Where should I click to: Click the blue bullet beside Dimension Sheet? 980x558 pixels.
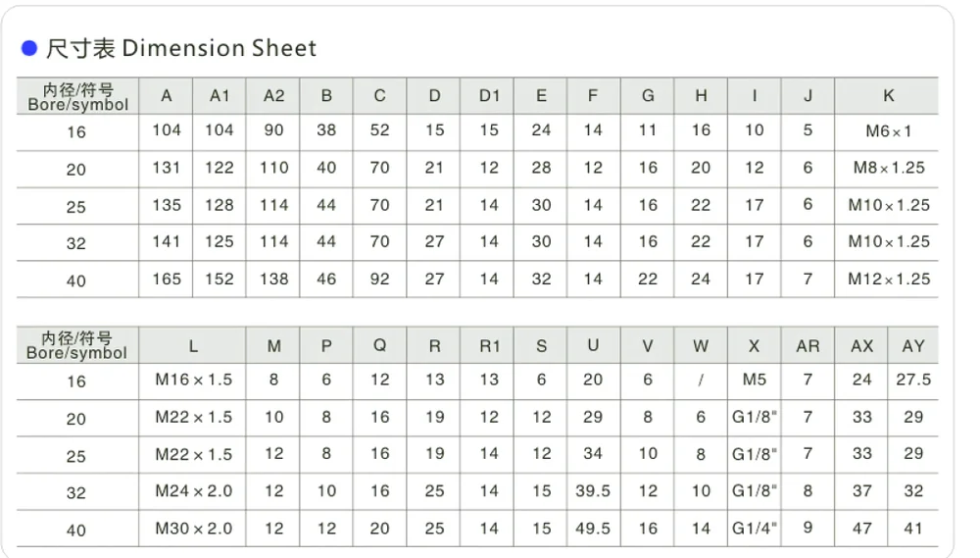click(29, 48)
